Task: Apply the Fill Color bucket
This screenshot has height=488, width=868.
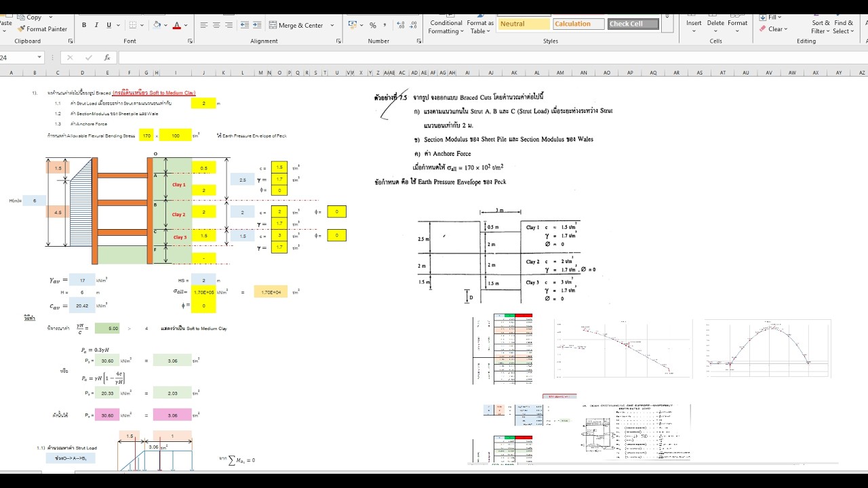Action: click(x=157, y=25)
